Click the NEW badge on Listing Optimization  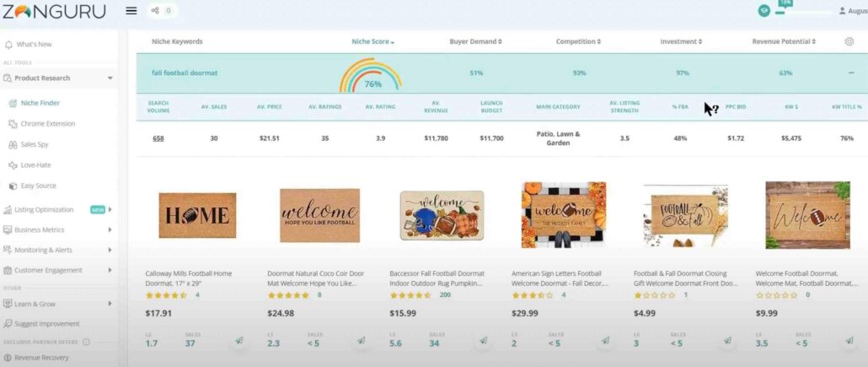(98, 209)
